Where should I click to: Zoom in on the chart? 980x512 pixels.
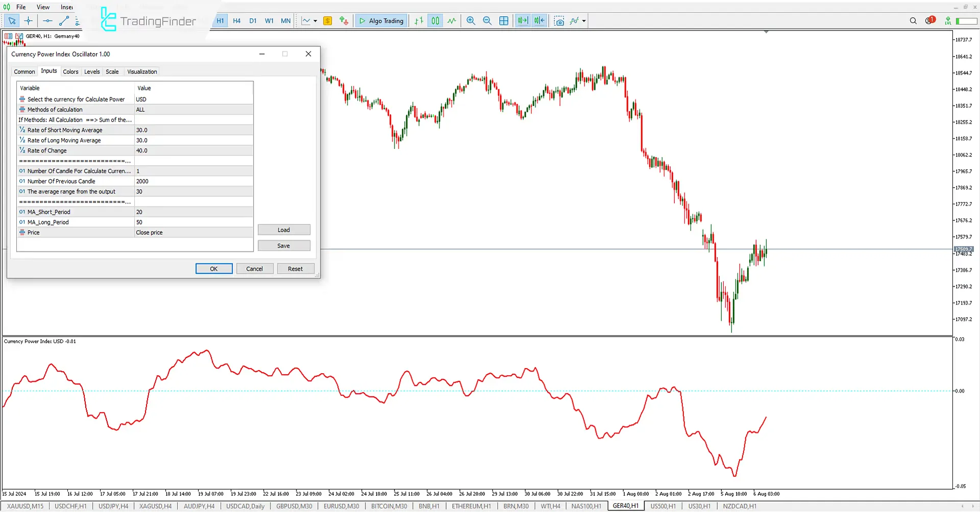click(x=471, y=21)
